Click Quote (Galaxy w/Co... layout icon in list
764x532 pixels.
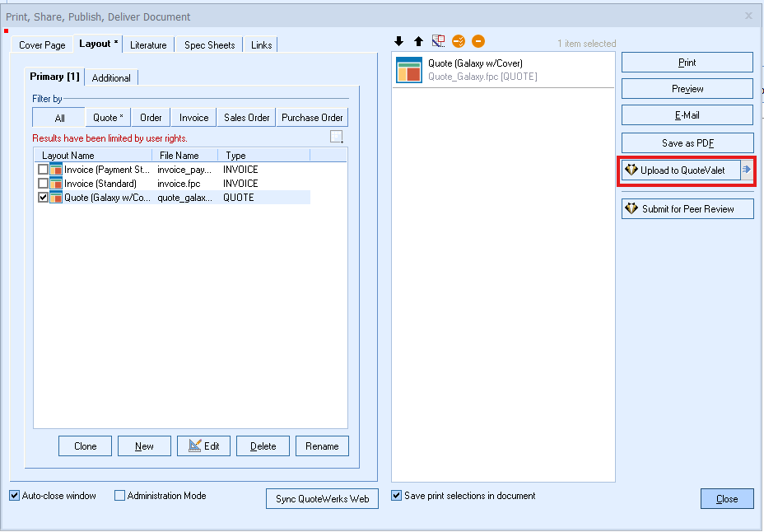click(56, 198)
